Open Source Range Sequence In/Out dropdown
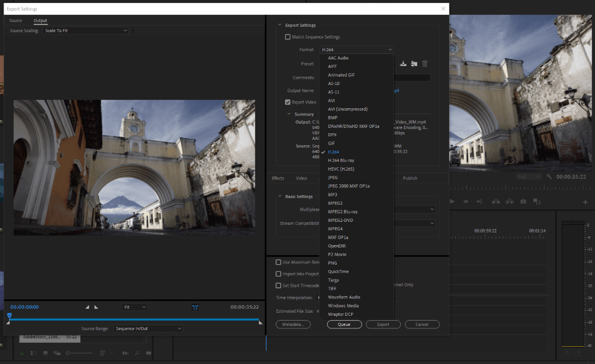This screenshot has height=364, width=595. coord(148,328)
